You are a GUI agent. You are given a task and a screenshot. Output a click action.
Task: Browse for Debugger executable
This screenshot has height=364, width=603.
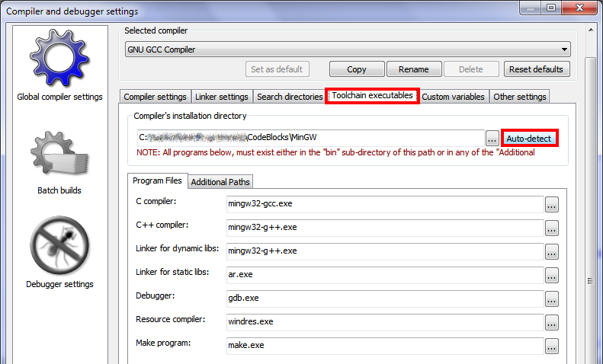pos(552,299)
